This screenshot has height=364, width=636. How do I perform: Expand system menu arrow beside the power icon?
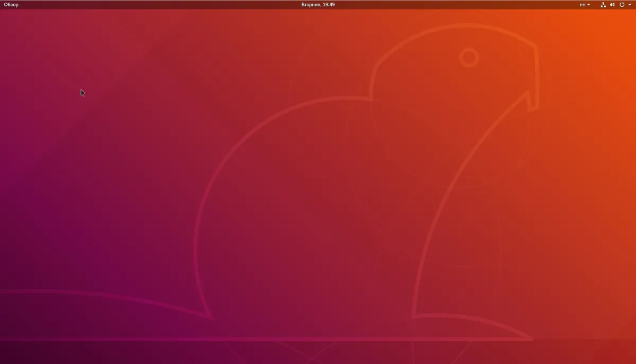tap(630, 5)
